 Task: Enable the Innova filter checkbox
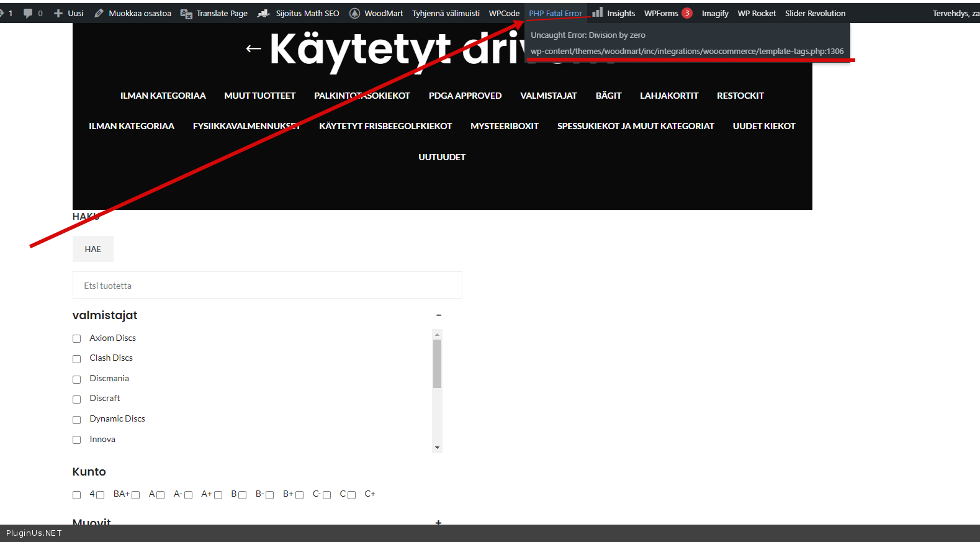(x=77, y=440)
